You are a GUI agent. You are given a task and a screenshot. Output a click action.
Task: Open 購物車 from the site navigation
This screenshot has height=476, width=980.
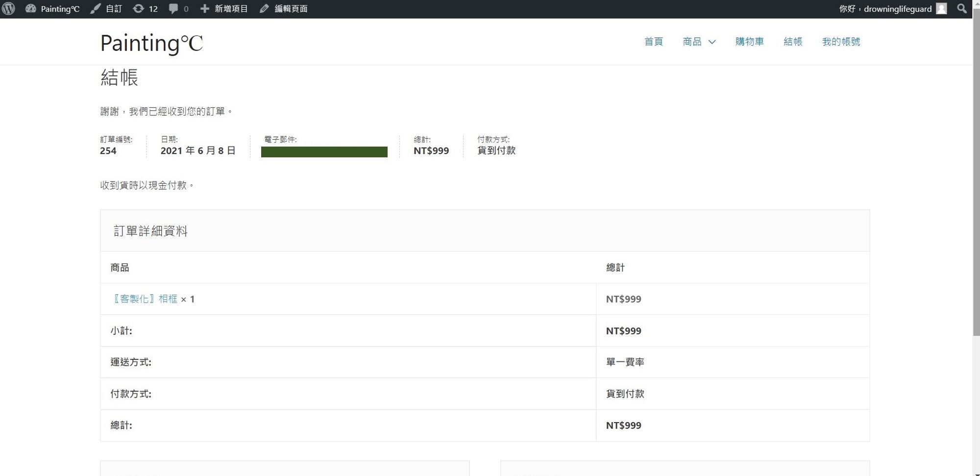[x=749, y=42]
